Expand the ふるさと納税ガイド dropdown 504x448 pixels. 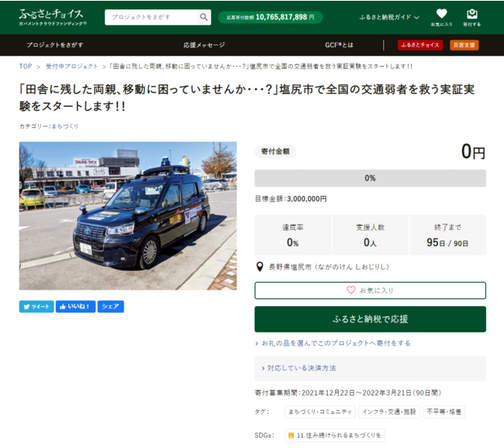389,17
